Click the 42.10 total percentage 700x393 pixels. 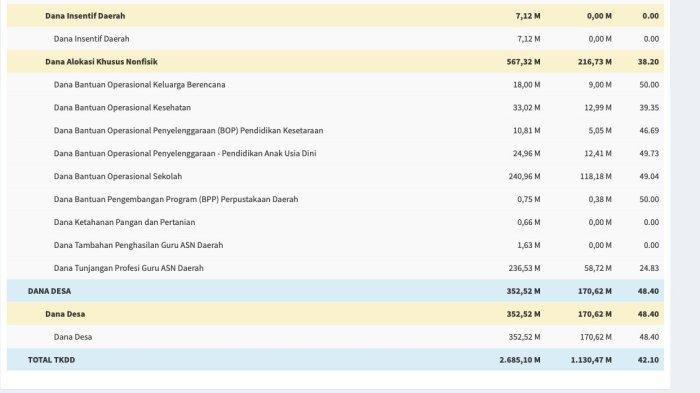(648, 360)
